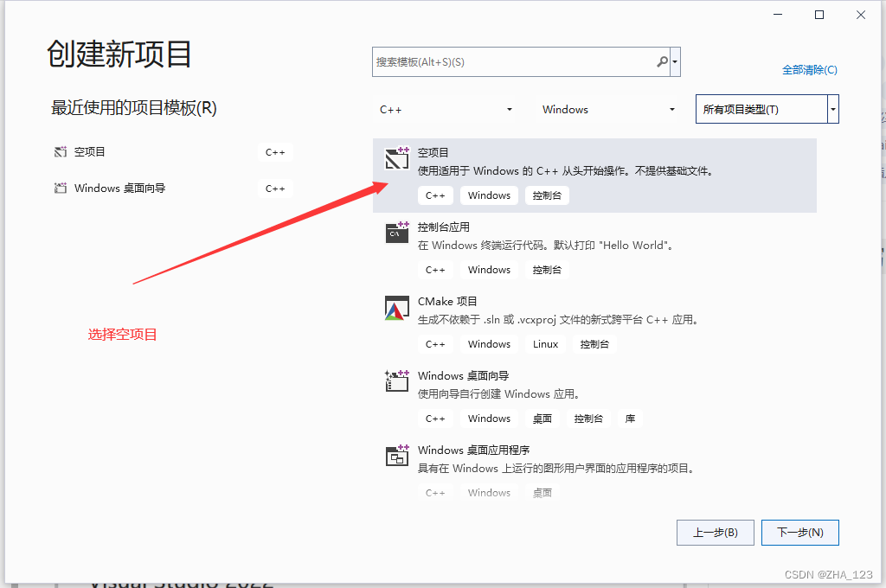The height and width of the screenshot is (588, 886).
Task: Click the magnifier search icon
Action: coord(662,61)
